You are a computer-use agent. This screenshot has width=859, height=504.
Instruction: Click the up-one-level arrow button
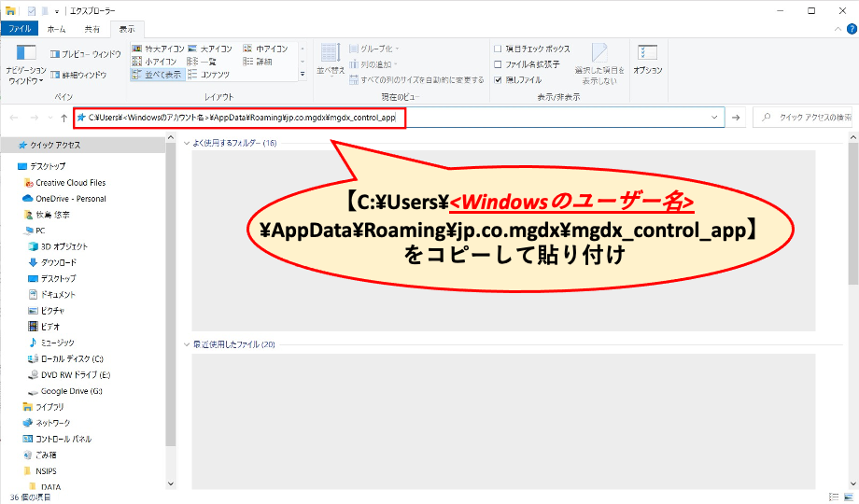pyautogui.click(x=63, y=118)
